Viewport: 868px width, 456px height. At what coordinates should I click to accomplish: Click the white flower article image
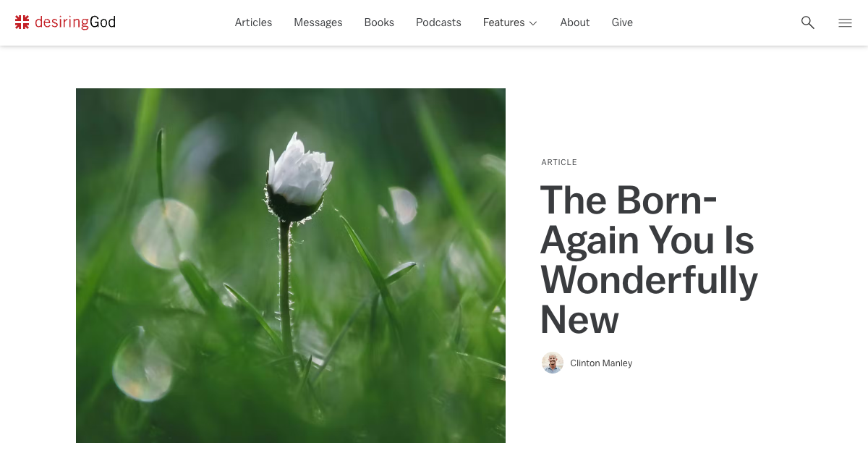coord(291,266)
